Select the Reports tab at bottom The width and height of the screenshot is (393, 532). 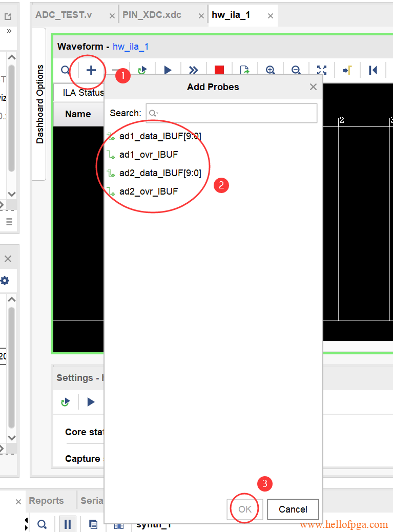pos(47,501)
